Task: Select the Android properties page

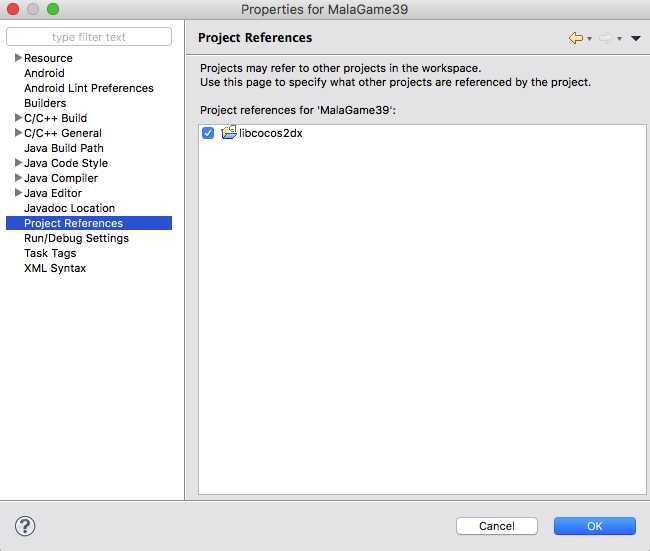Action: (x=44, y=73)
